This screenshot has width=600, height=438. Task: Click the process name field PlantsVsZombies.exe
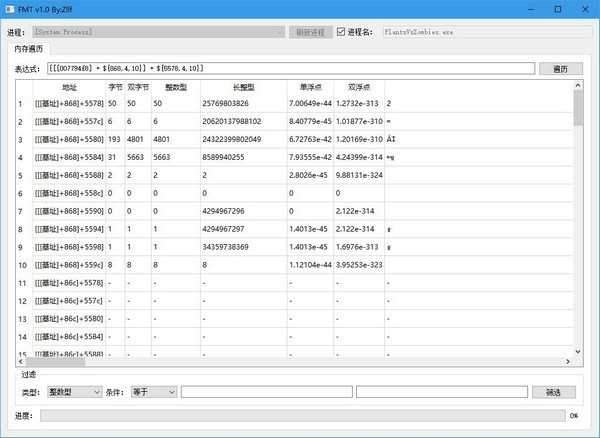488,32
